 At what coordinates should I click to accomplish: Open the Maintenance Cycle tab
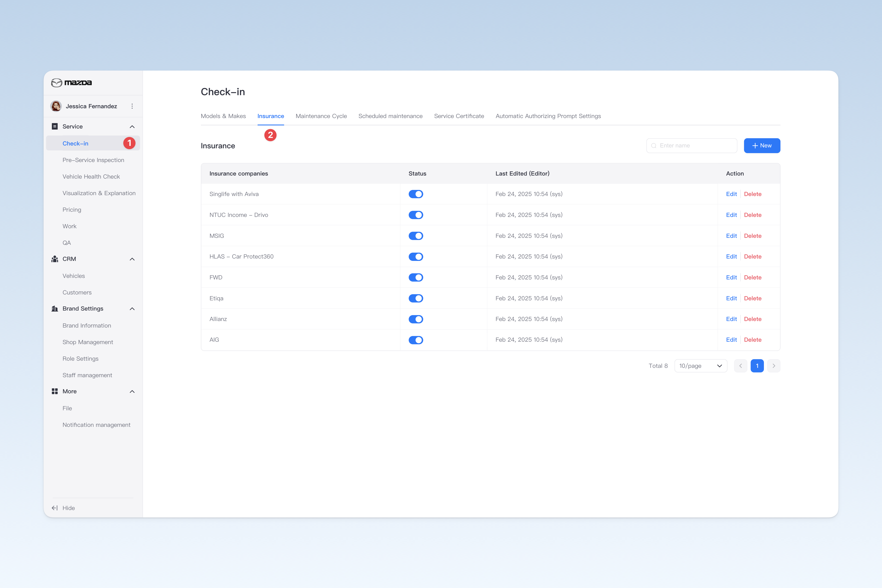tap(321, 116)
